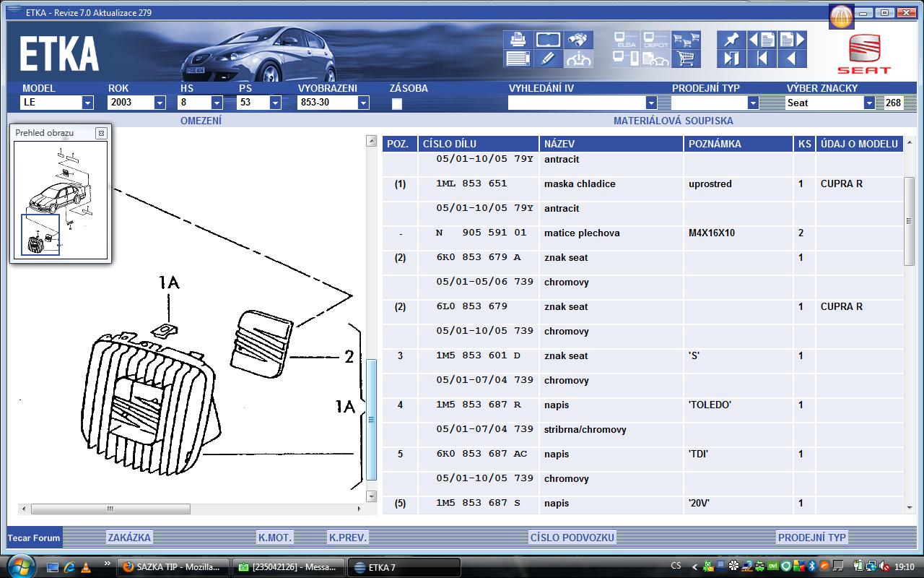
Task: Toggle the ZÁSOBA checkbox
Action: 396,103
